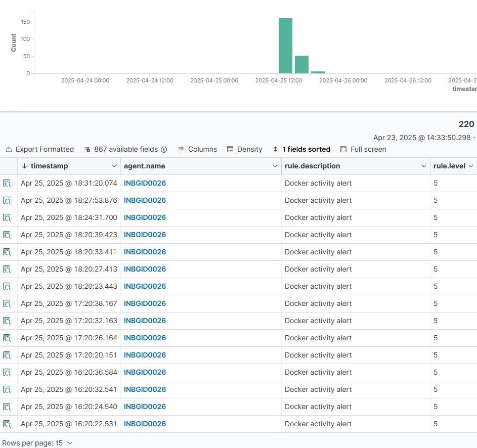Expand agent.name column options chevron

tap(275, 166)
